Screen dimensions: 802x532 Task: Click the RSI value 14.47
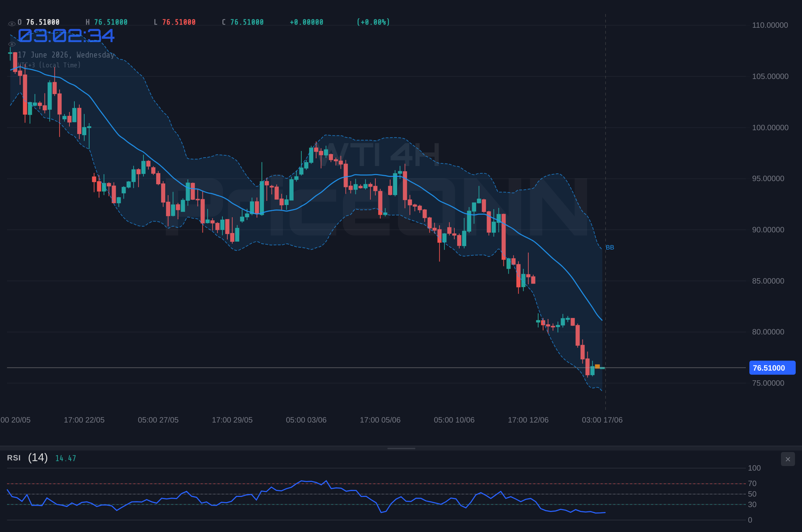pyautogui.click(x=66, y=458)
